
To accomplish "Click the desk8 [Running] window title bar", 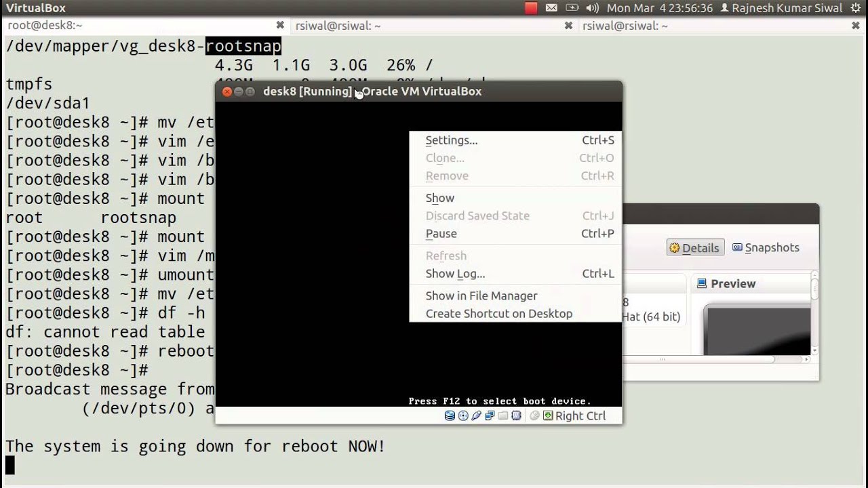I will [x=418, y=91].
